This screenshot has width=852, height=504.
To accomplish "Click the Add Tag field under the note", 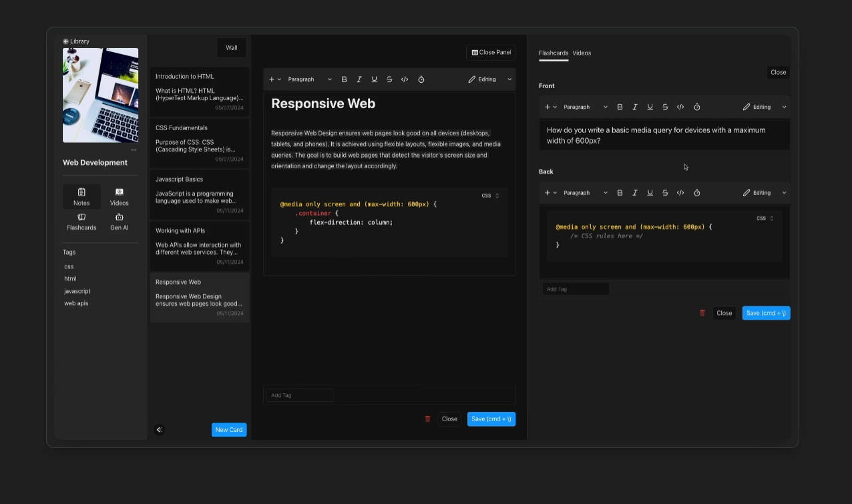I will (300, 395).
